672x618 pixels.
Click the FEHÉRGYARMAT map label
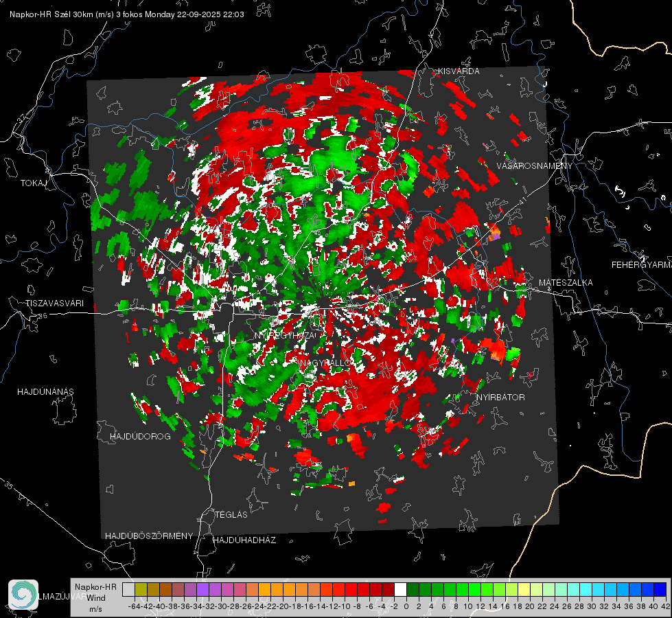pyautogui.click(x=641, y=264)
